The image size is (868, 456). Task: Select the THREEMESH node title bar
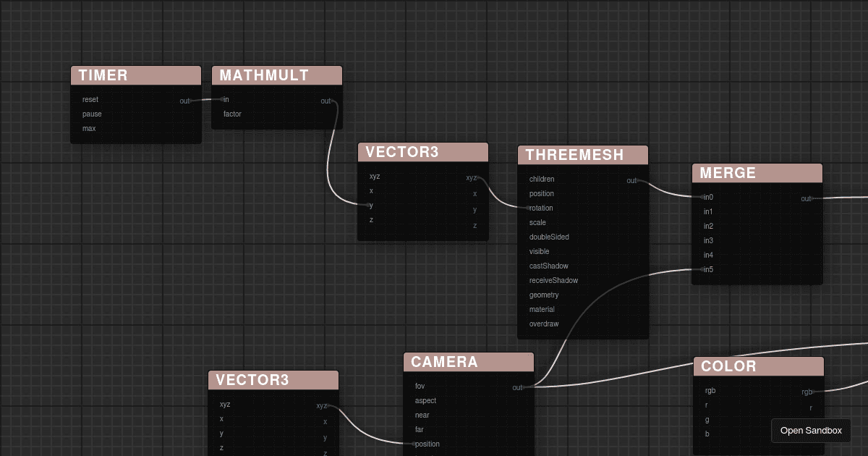(582, 154)
